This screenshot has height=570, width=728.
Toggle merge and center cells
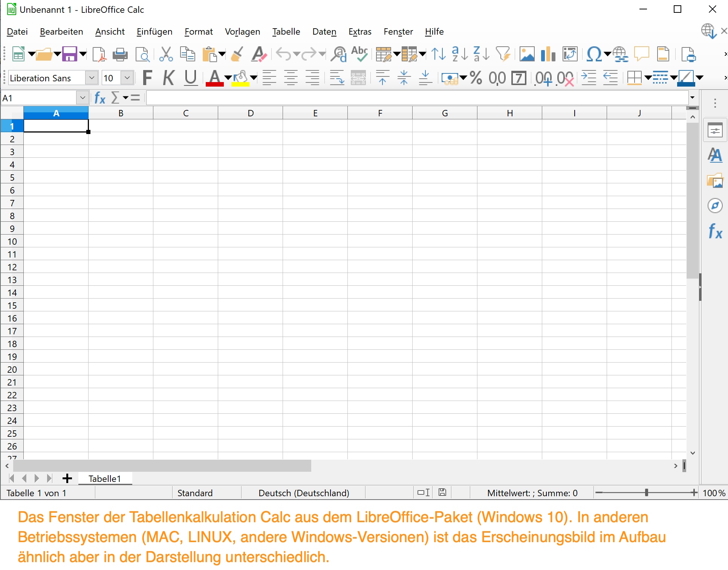[x=358, y=78]
